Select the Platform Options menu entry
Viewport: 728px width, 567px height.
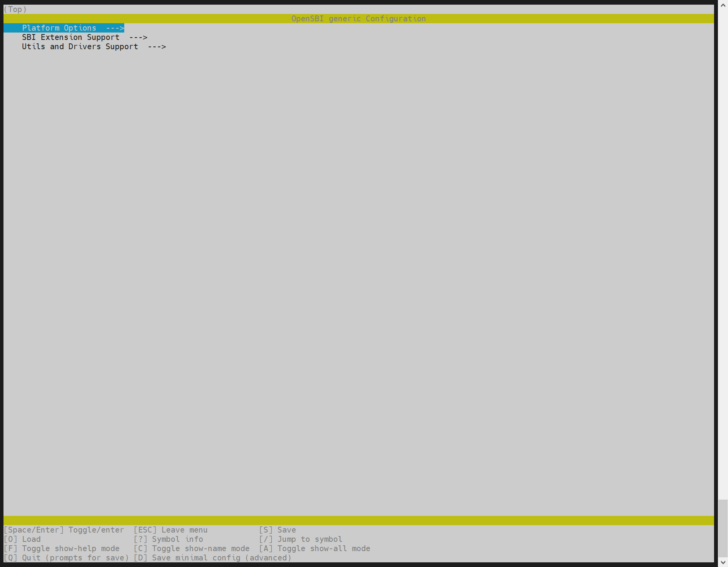pos(59,28)
